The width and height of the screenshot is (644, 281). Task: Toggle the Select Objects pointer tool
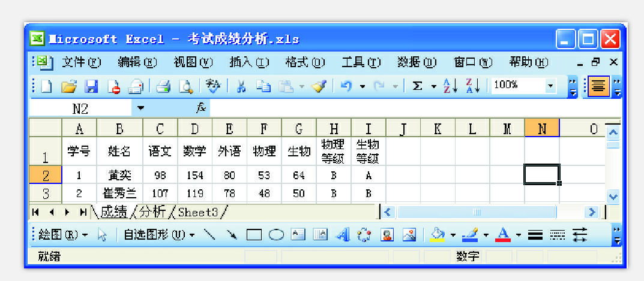click(x=102, y=235)
